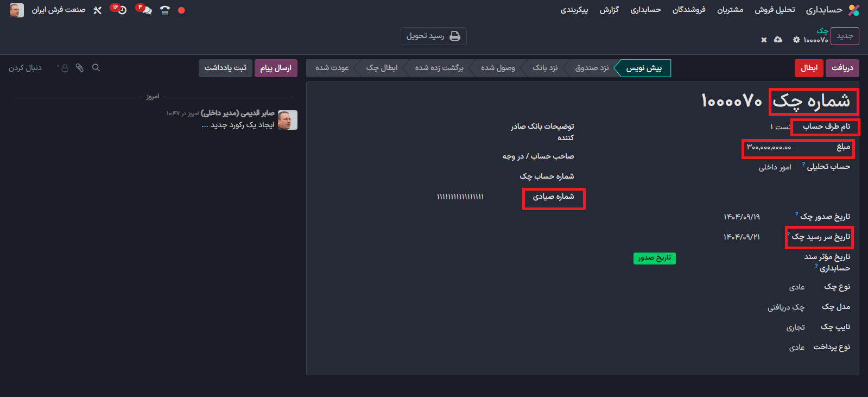Search messages with the magnifier icon
868x397 pixels.
[96, 68]
